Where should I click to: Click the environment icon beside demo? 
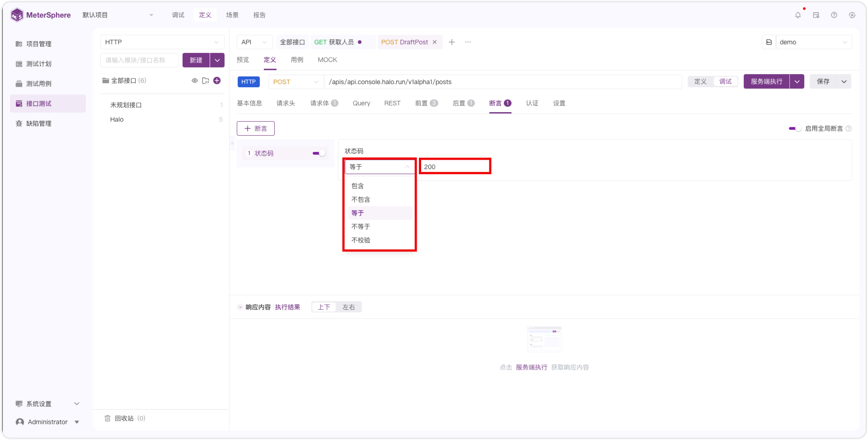click(x=769, y=42)
